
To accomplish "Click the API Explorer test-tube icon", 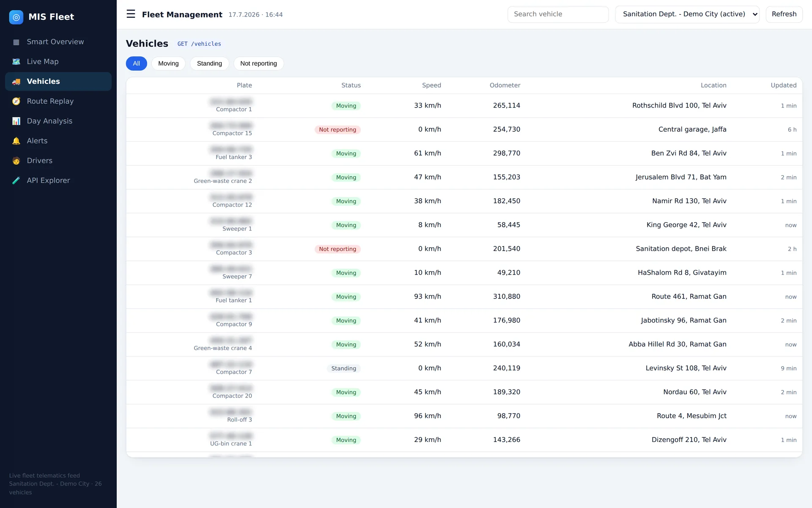I will tap(16, 180).
